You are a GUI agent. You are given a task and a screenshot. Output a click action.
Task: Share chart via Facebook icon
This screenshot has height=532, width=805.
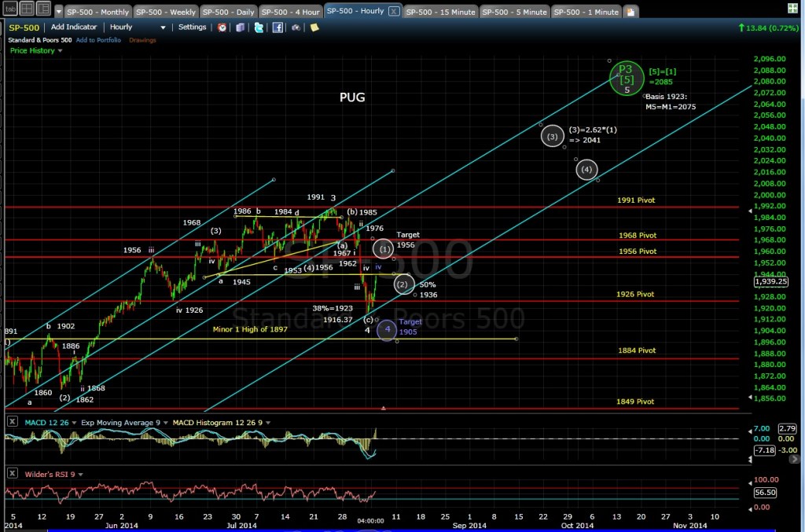click(278, 28)
